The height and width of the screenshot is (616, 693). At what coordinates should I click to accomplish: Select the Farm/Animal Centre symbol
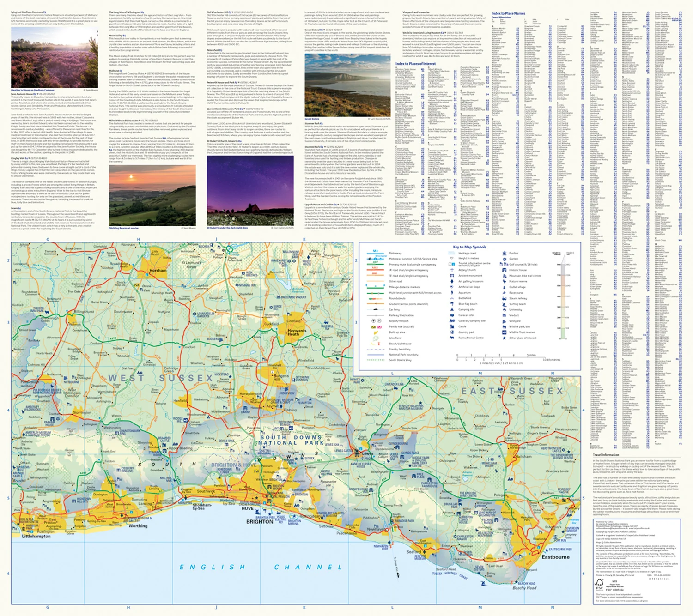452,338
